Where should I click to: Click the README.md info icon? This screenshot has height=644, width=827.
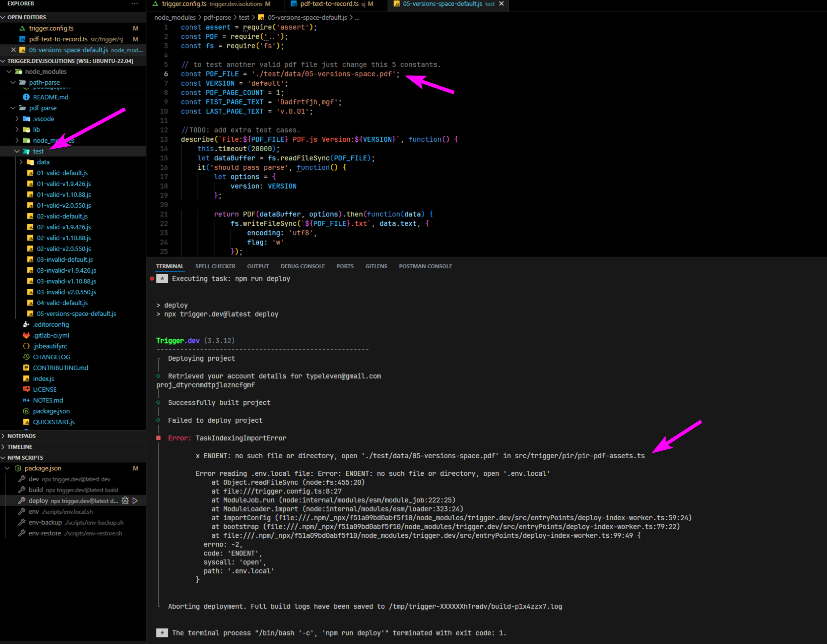[x=26, y=97]
